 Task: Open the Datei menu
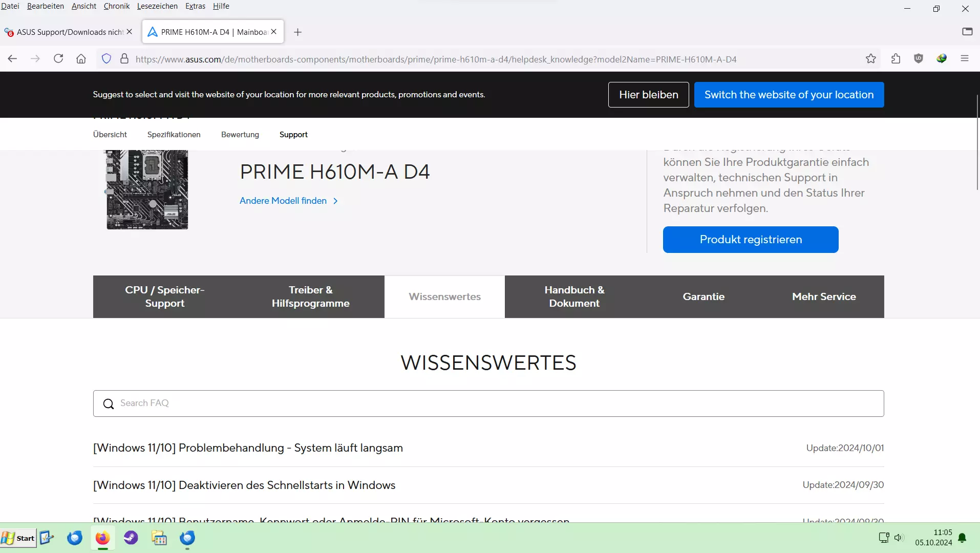[x=10, y=6]
